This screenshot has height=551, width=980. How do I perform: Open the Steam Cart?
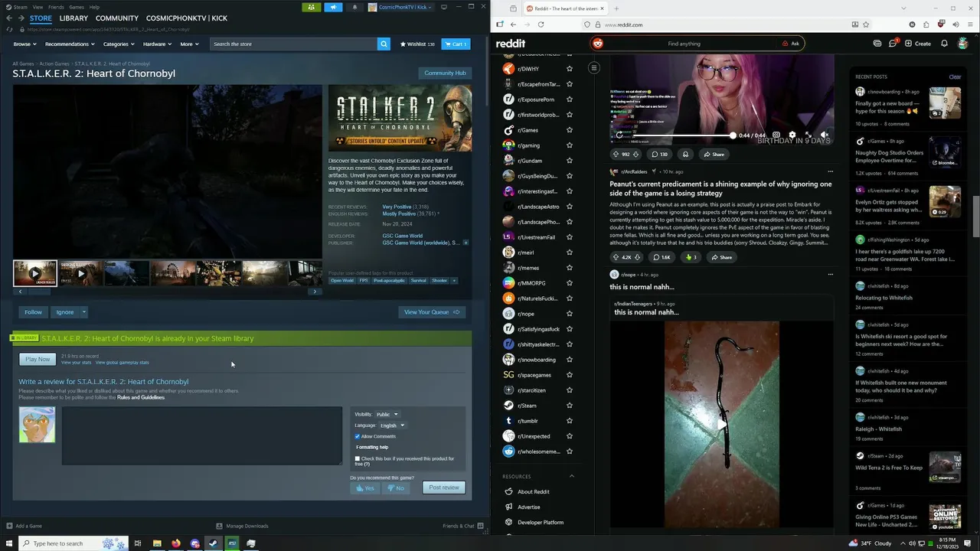[456, 44]
